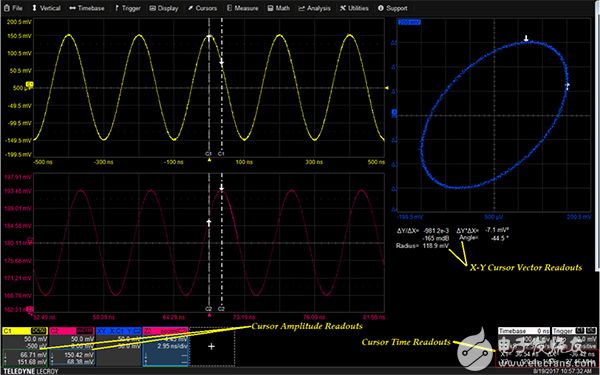600x375 pixels.
Task: Select the dash-dot right cursor line in C1 grid
Action: click(x=222, y=87)
